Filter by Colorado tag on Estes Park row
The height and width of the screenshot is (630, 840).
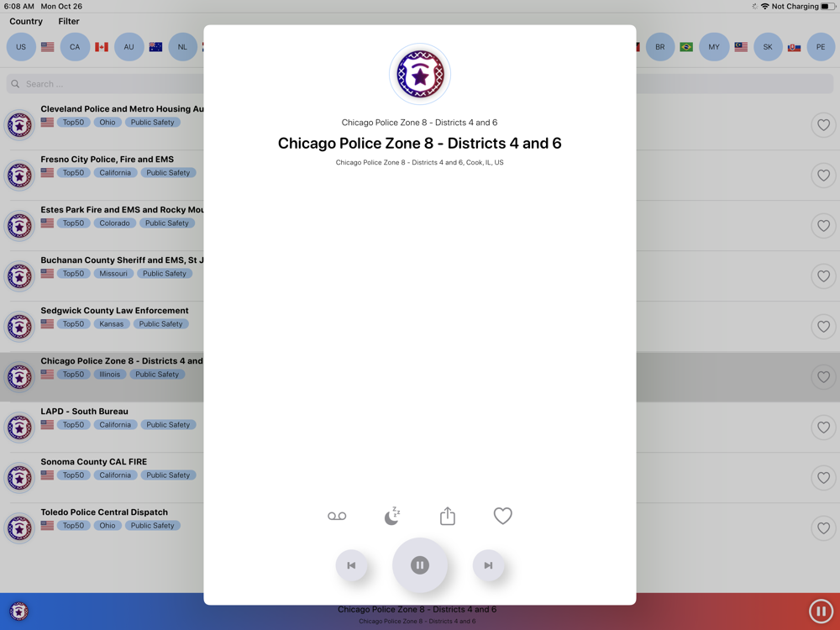coord(114,223)
